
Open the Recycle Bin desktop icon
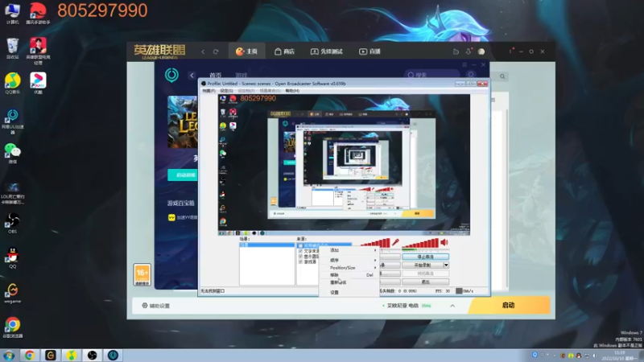(x=12, y=48)
